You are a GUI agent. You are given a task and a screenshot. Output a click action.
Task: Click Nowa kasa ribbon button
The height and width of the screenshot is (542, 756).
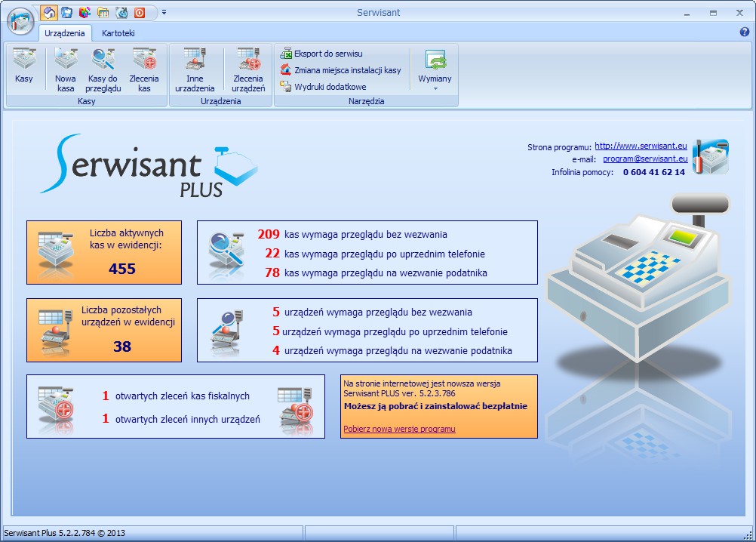tap(66, 69)
